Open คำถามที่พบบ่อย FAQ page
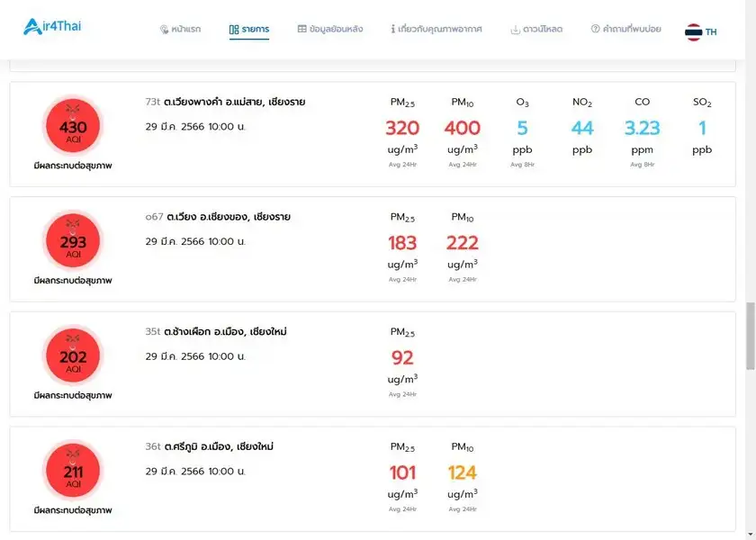Image resolution: width=756 pixels, height=540 pixels. point(626,30)
